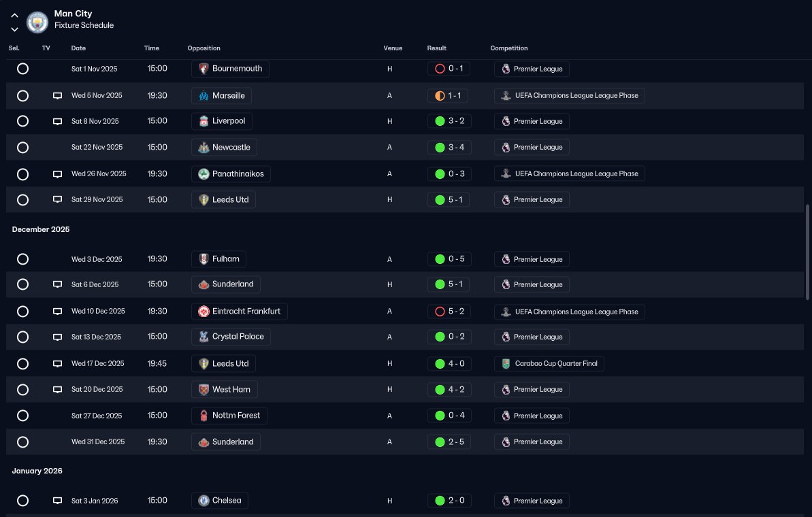This screenshot has height=517, width=812.
Task: Select the Chelsea fixture radio button
Action: coord(22,501)
